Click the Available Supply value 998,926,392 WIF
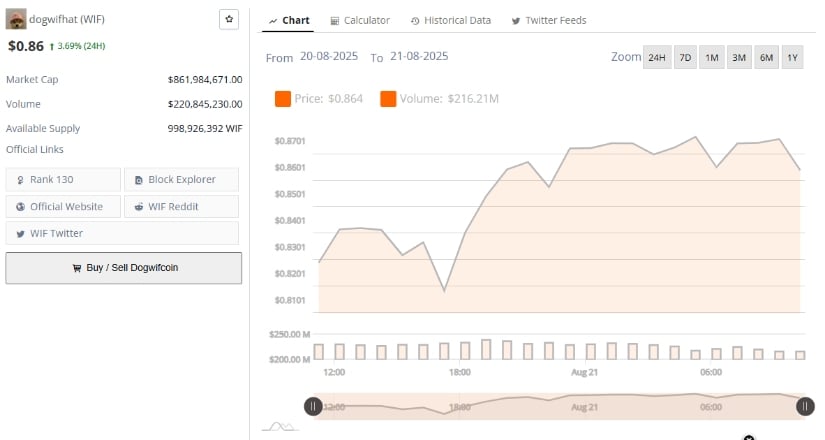 205,128
